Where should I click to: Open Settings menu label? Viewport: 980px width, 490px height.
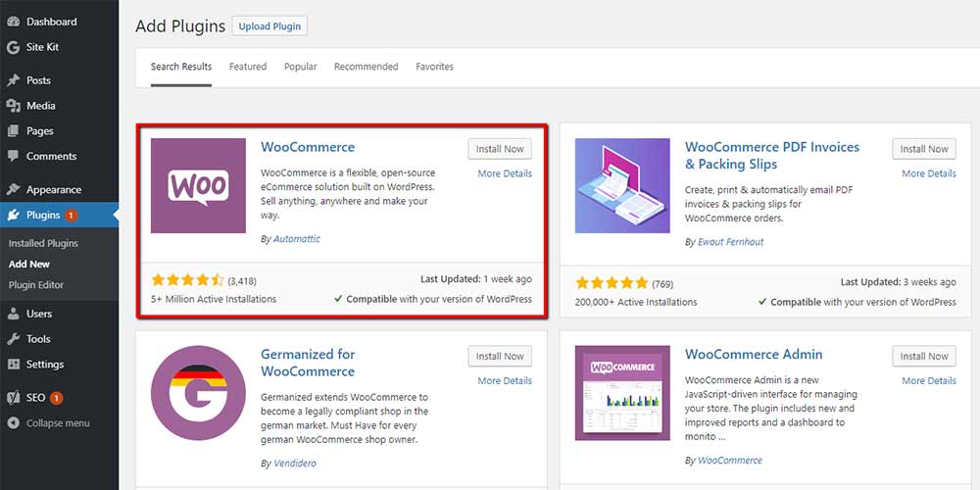click(45, 365)
